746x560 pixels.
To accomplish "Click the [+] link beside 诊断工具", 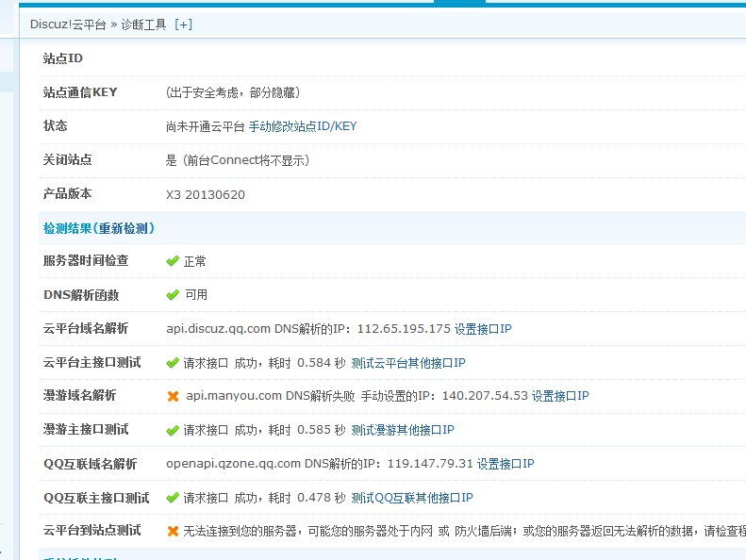I will click(x=183, y=25).
